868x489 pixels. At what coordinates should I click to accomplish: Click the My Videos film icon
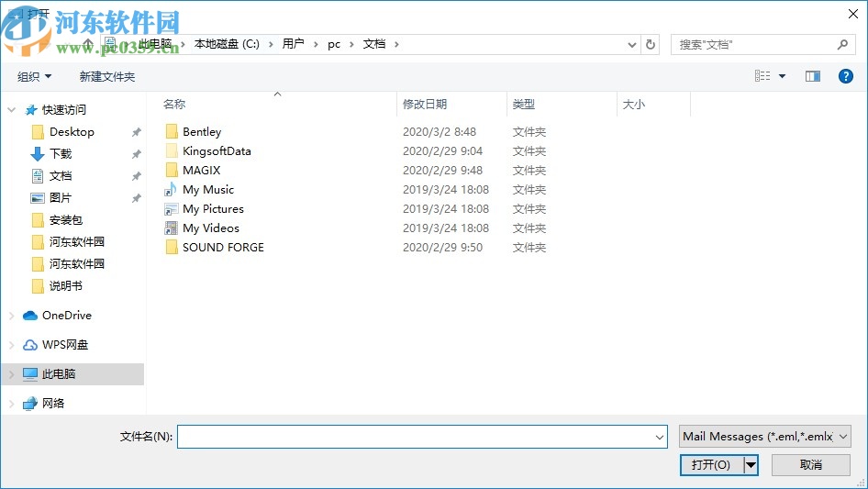coord(171,228)
